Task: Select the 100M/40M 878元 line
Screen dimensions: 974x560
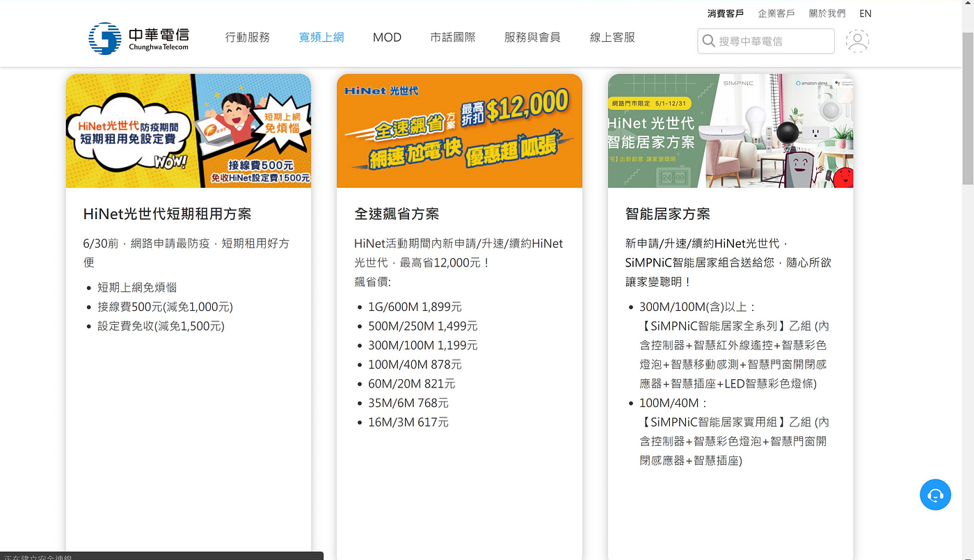Action: click(415, 365)
